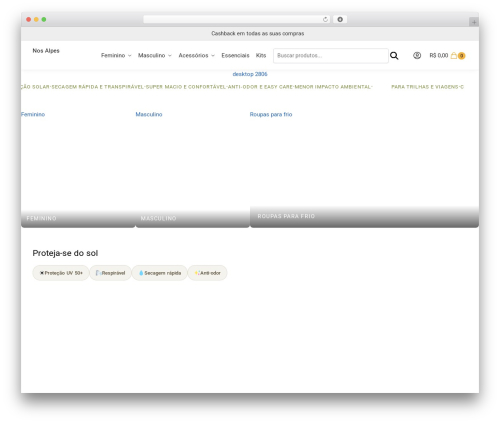Viewport: 500px width, 423px height.
Task: Open the Masculino navigation menu
Action: coord(152,55)
